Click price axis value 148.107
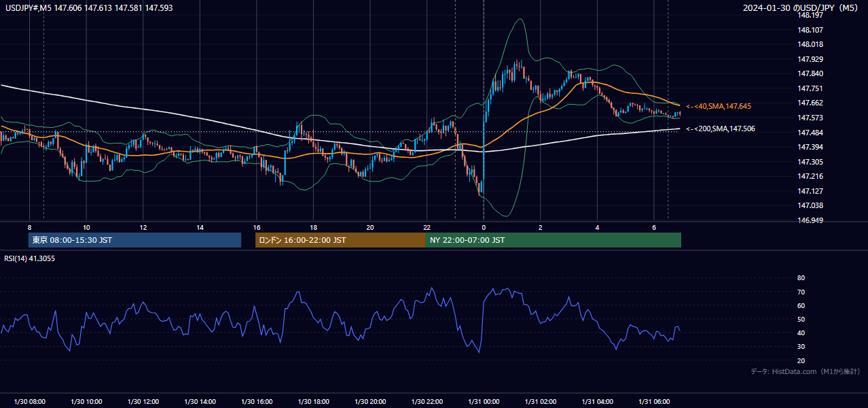This screenshot has width=868, height=408. pyautogui.click(x=811, y=30)
